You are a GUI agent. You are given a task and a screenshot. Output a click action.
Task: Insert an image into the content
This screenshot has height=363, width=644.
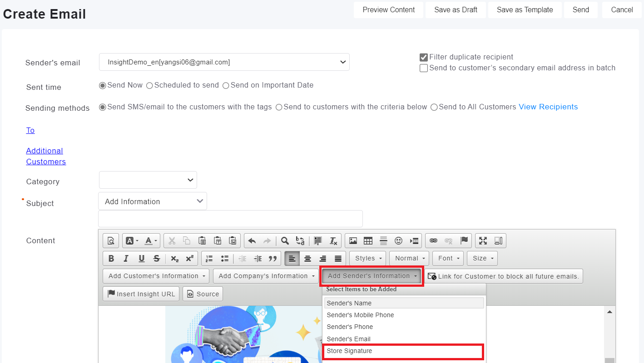(x=353, y=240)
